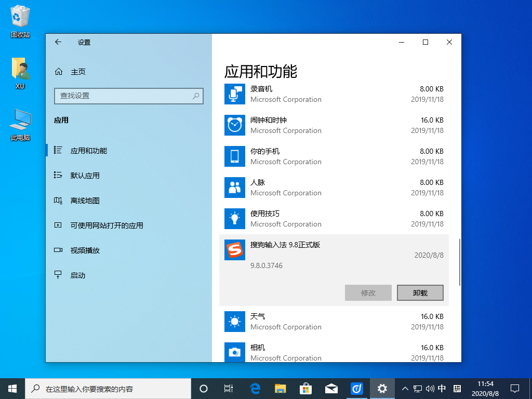Viewport: 532px width, 399px height.
Task: Open the 录音机 (Voice Recorder) app icon
Action: pyautogui.click(x=234, y=94)
